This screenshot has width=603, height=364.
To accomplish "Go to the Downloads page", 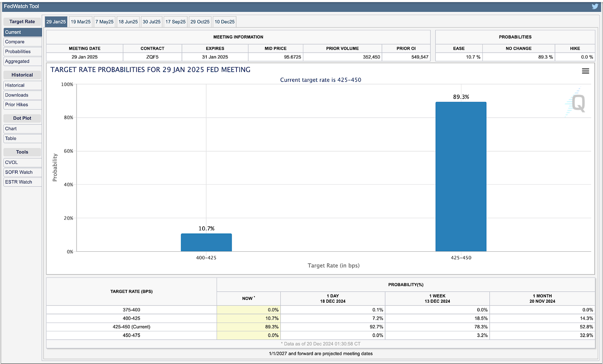I will (23, 95).
